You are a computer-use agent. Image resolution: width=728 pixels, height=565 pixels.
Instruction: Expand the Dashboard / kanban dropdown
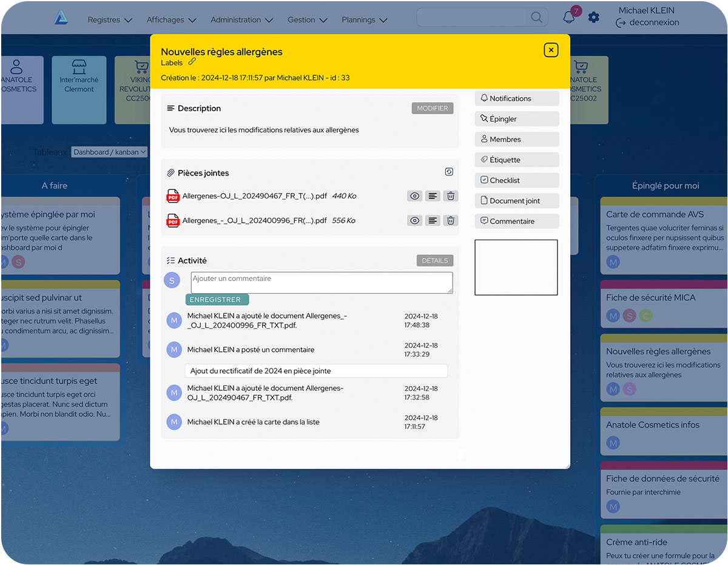tap(109, 152)
